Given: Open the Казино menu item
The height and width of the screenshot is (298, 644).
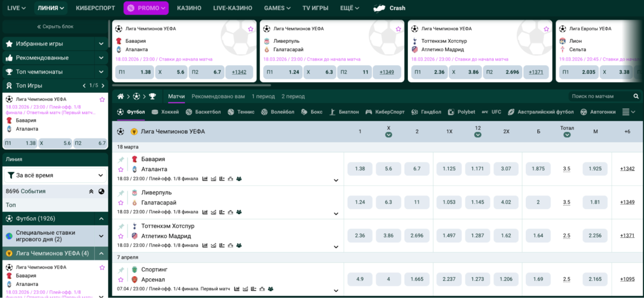Looking at the screenshot, I should coord(189,8).
